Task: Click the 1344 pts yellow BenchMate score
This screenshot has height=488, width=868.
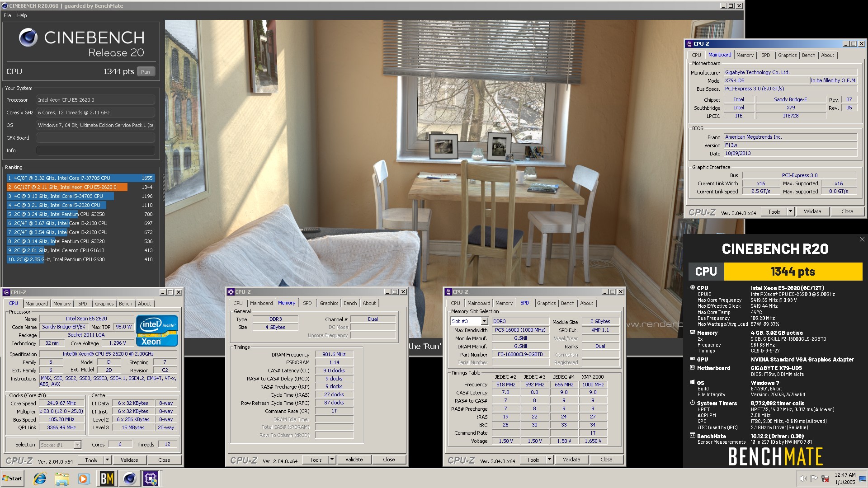Action: pos(793,272)
